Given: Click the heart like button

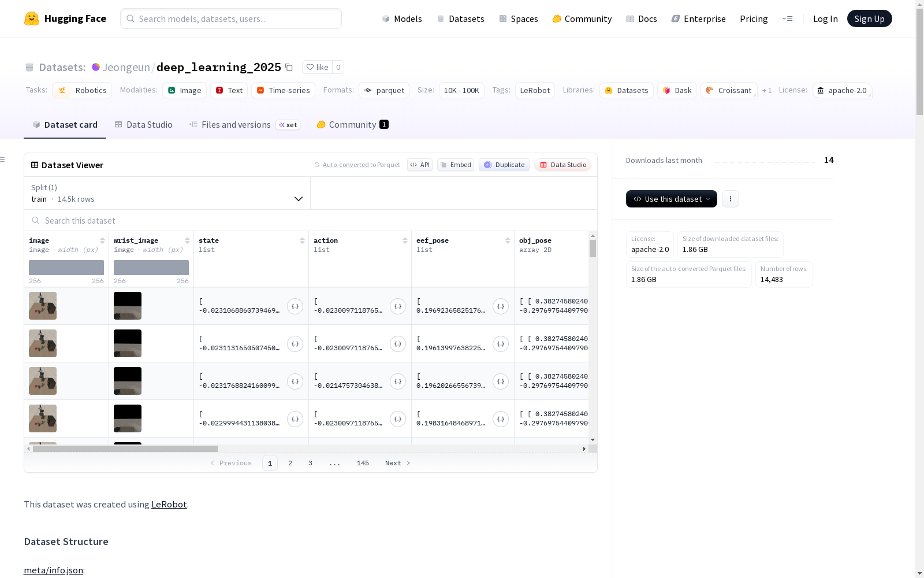Looking at the screenshot, I should point(317,67).
